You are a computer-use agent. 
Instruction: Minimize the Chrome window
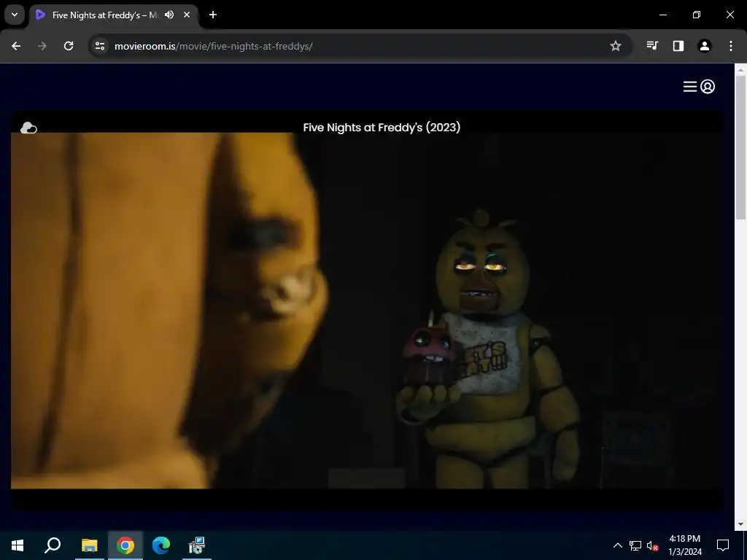(x=662, y=15)
